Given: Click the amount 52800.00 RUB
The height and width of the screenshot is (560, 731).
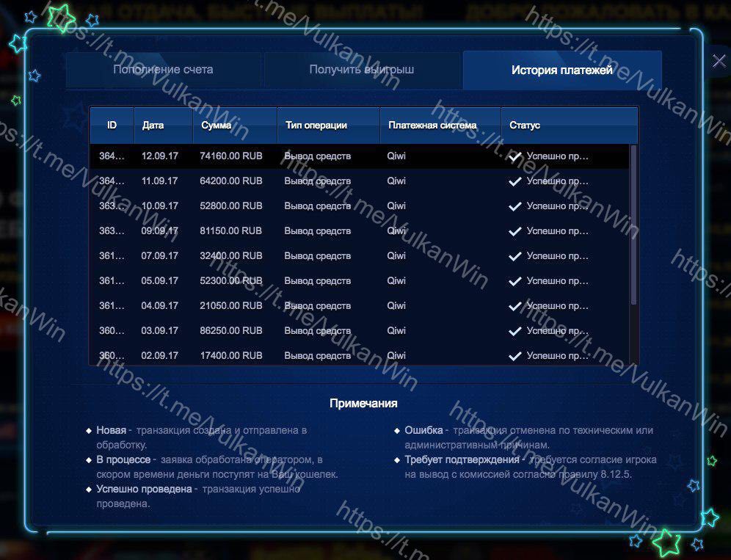Looking at the screenshot, I should (230, 206).
